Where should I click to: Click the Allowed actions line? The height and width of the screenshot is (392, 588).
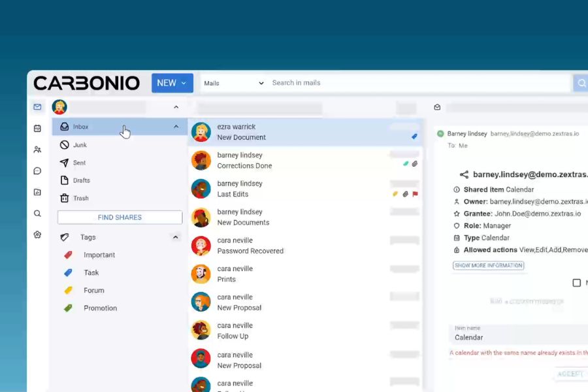(x=521, y=250)
